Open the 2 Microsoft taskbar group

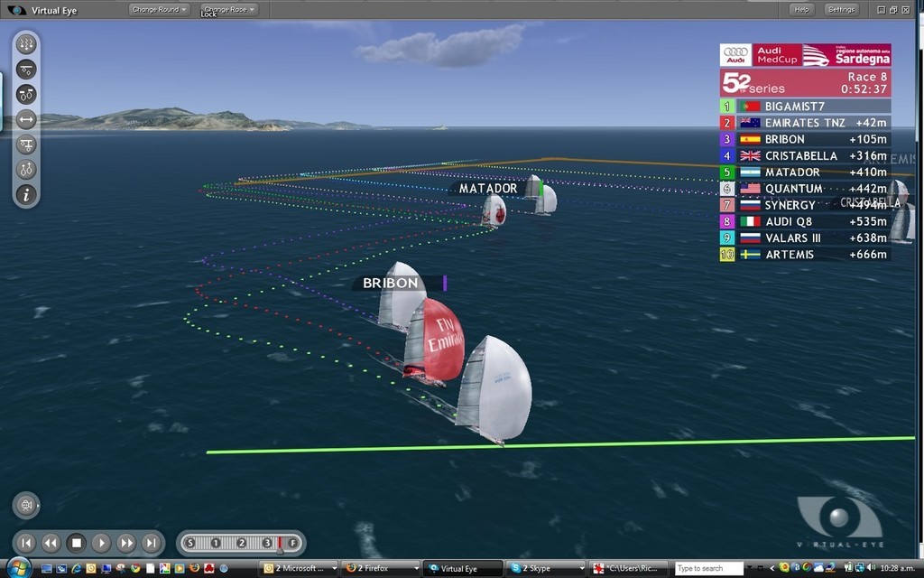point(300,569)
